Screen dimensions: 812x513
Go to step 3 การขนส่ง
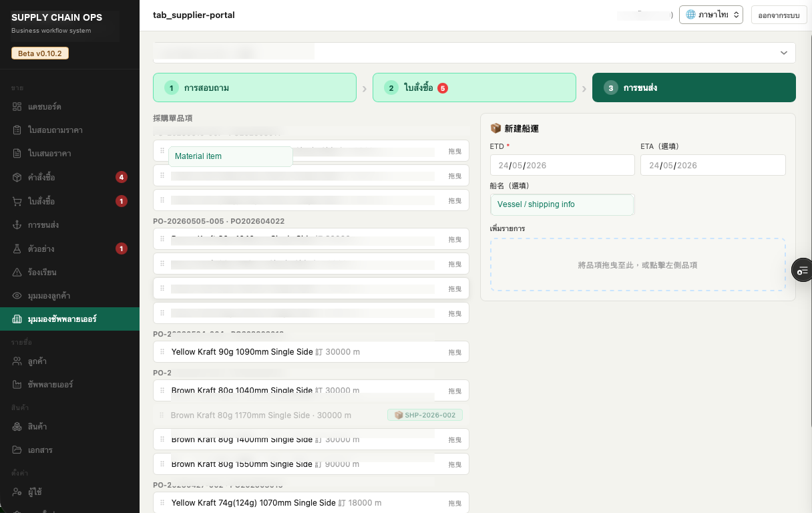click(x=694, y=88)
